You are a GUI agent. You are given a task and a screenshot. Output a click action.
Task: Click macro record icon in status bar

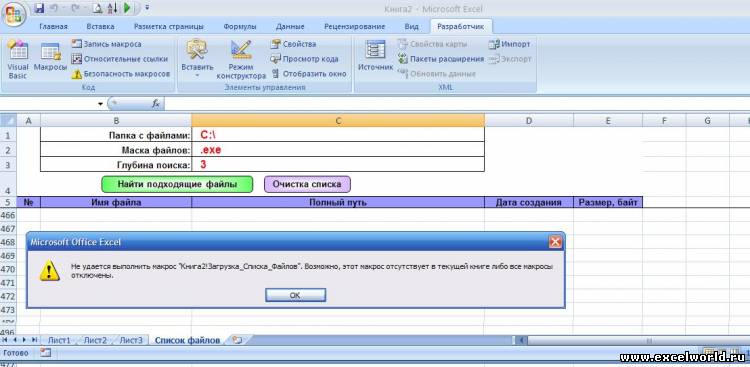point(45,353)
